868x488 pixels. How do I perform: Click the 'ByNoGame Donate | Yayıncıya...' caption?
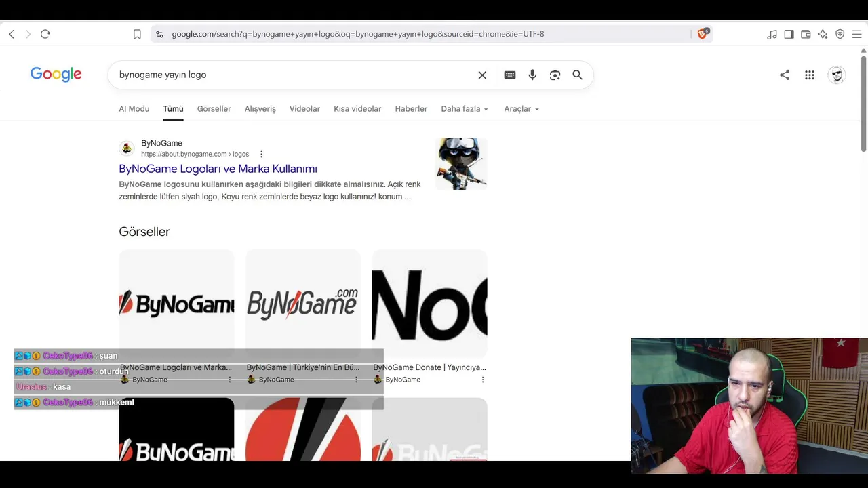point(429,367)
